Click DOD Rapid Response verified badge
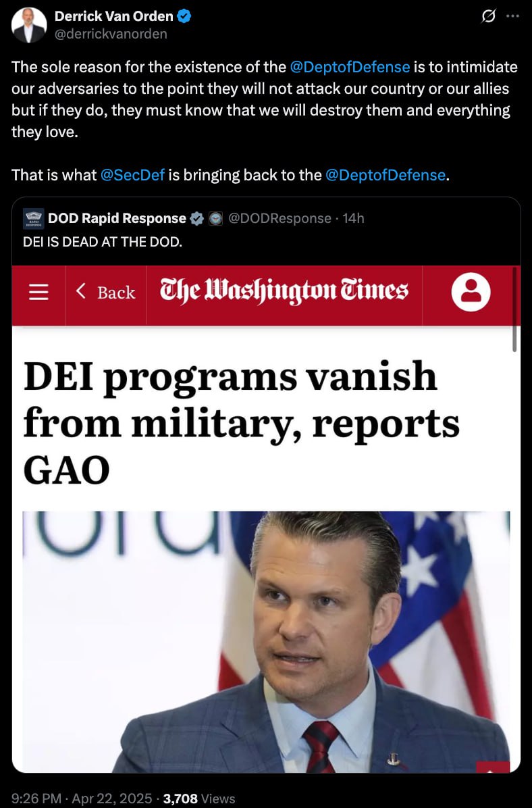Image resolution: width=532 pixels, height=808 pixels. [x=196, y=218]
